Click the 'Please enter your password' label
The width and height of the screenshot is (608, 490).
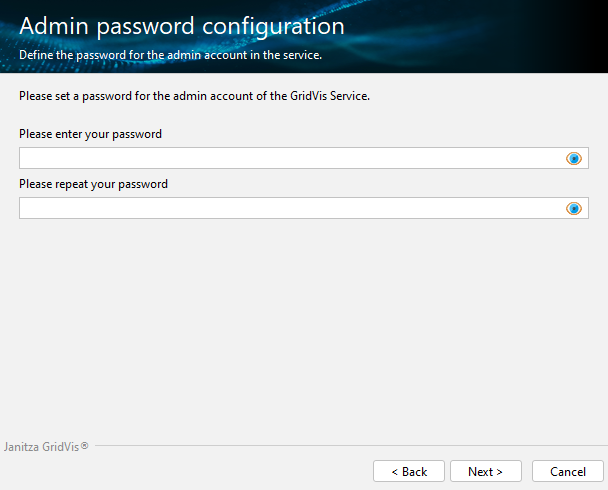click(x=90, y=134)
